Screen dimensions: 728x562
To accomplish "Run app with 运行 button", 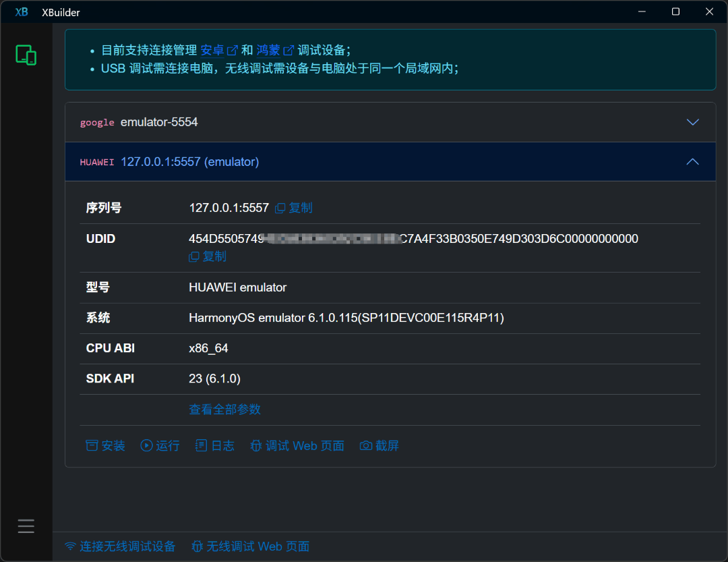I will tap(160, 446).
